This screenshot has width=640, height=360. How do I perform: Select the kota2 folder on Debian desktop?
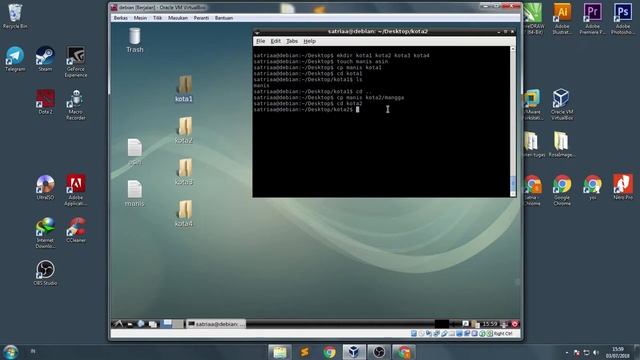click(x=184, y=130)
